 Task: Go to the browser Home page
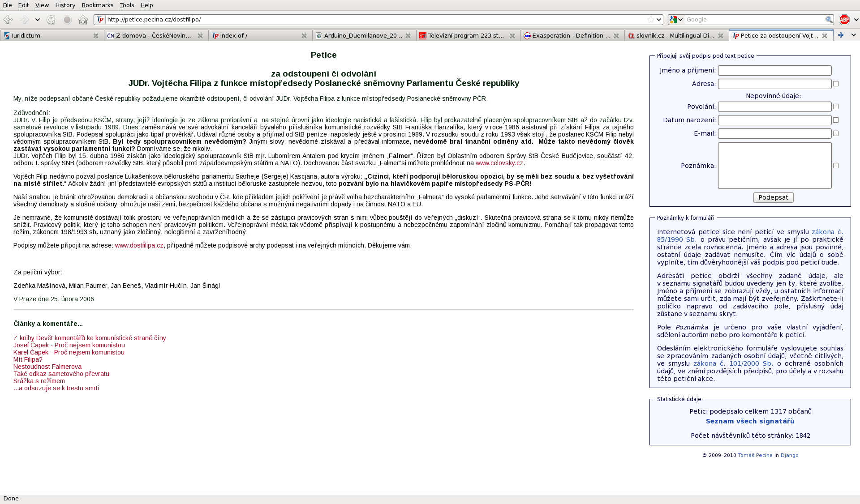click(83, 20)
